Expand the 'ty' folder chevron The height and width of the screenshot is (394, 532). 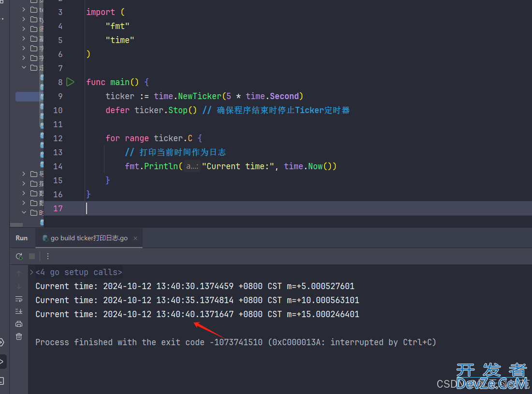click(x=24, y=19)
